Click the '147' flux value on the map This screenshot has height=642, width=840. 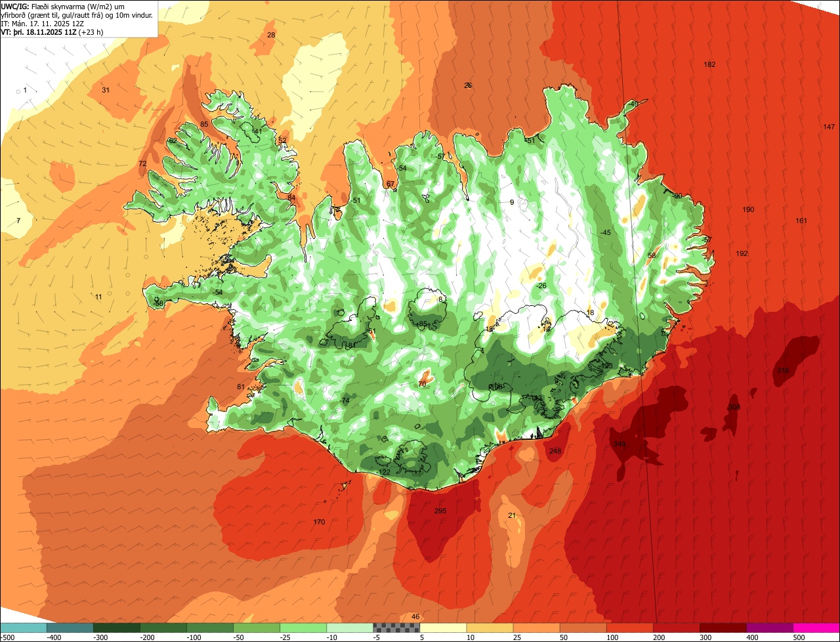[829, 127]
